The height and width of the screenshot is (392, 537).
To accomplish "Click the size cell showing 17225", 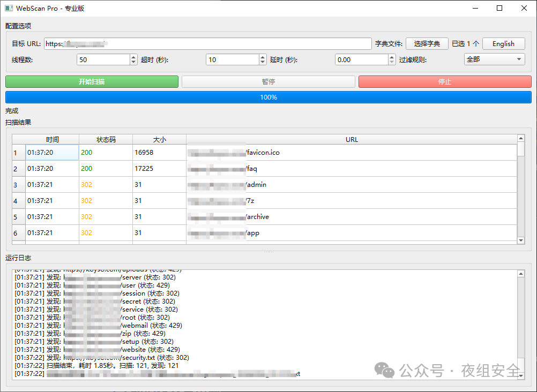I will [160, 169].
